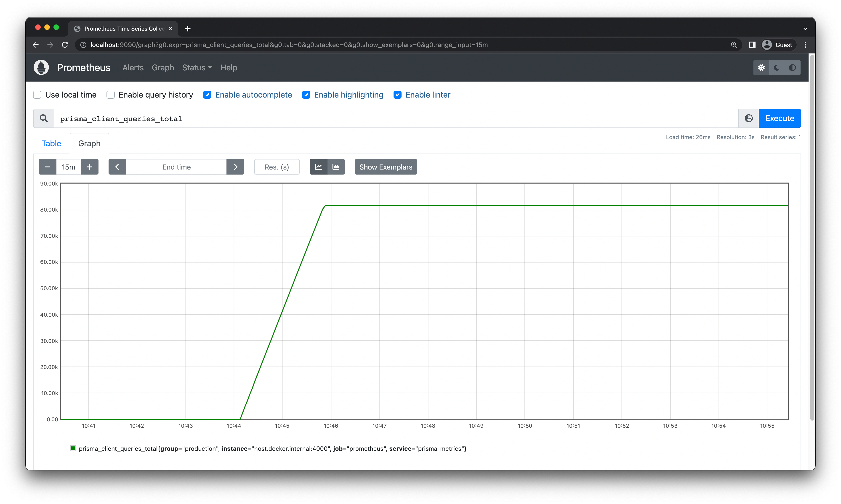Click the Show Exemplars button
This screenshot has height=504, width=841.
pyautogui.click(x=386, y=167)
